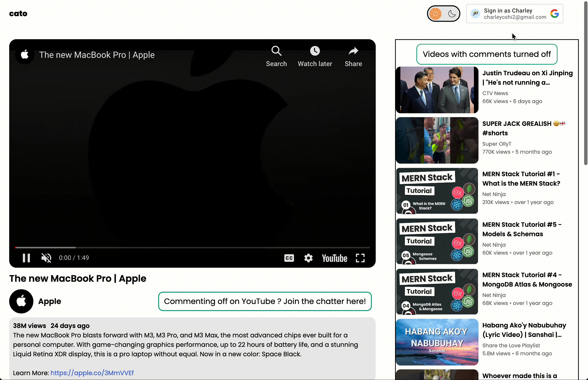Screen dimensions: 588x380
Task: Toggle video mute button
Action: pyautogui.click(x=46, y=258)
